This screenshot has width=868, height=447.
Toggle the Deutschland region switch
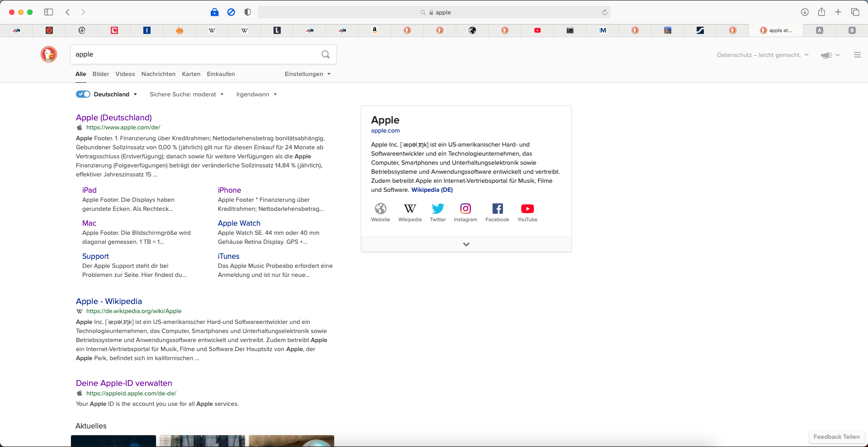[83, 94]
